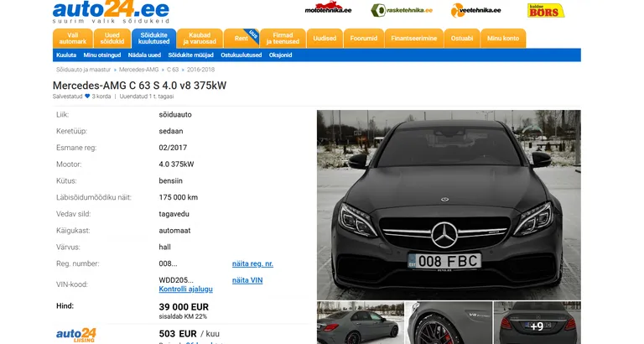Open the side-view car thumbnail
The height and width of the screenshot is (344, 644).
361,323
